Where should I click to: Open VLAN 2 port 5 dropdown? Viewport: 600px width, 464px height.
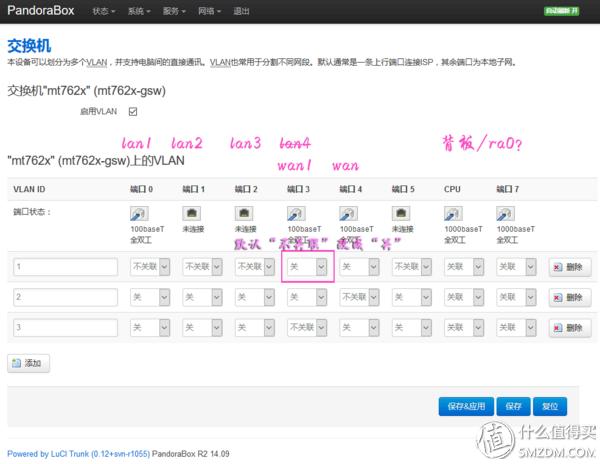pos(412,297)
